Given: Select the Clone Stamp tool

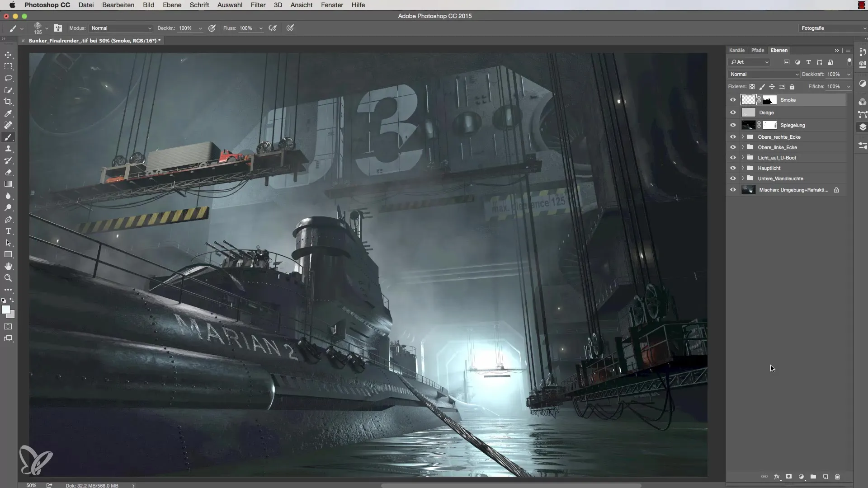Looking at the screenshot, I should pos(8,149).
